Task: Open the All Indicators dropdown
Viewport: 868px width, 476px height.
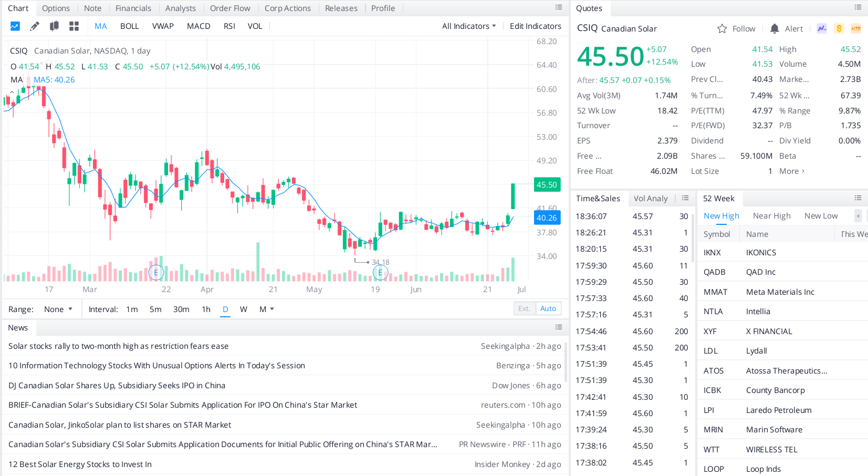Action: [469, 26]
